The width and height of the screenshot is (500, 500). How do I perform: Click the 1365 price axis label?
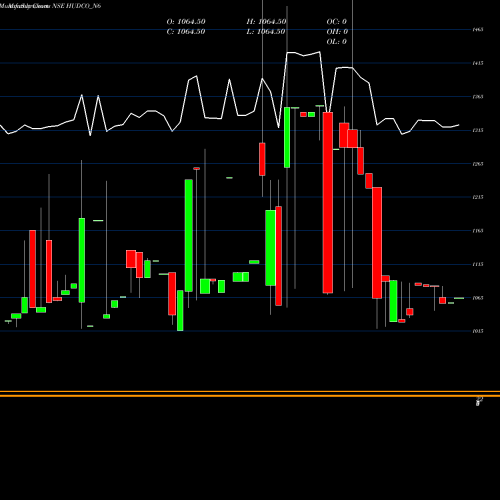point(478,97)
